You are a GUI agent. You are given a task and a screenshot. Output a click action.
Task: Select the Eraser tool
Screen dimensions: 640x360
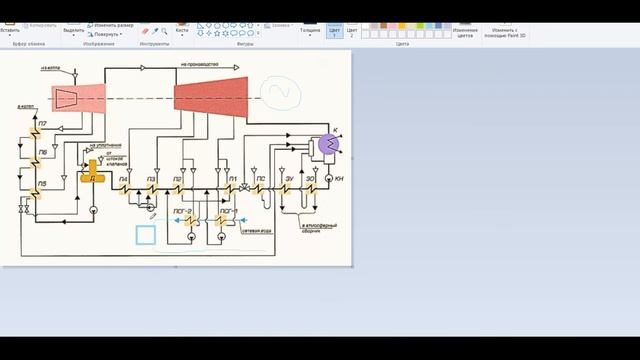coord(145,31)
